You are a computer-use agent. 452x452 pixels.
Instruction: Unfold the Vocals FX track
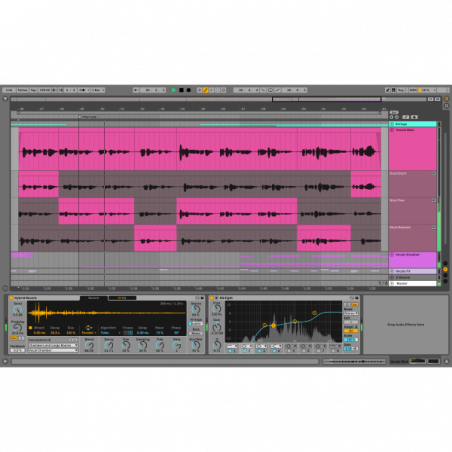click(x=392, y=271)
